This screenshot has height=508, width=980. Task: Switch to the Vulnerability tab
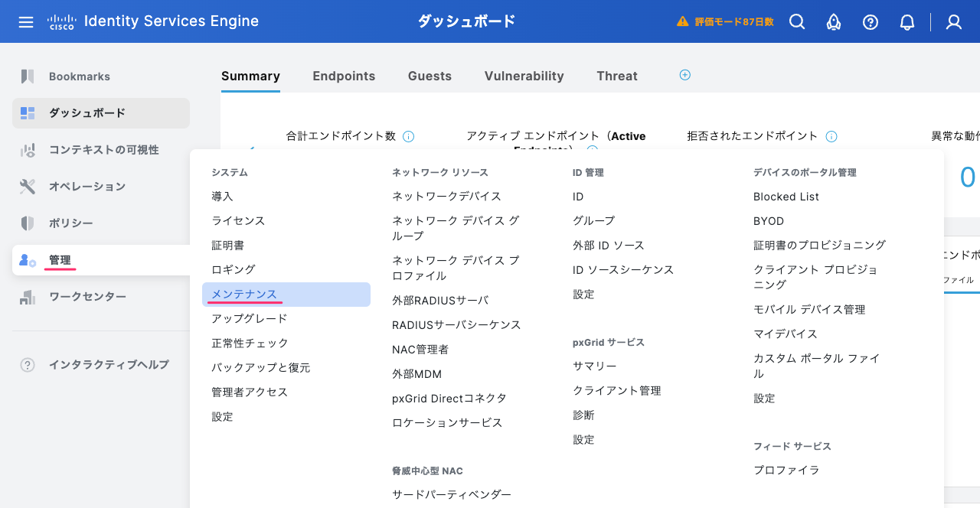[524, 76]
